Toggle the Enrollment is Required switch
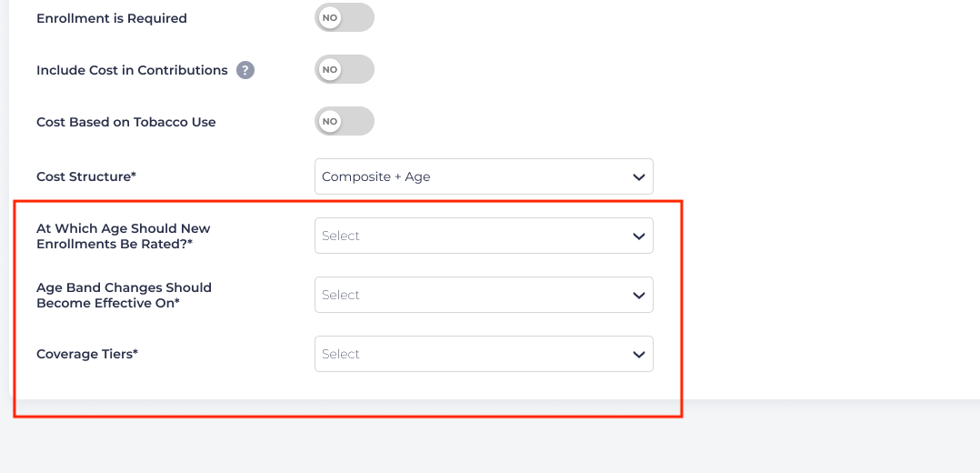Screen dimensions: 980x473 click(x=345, y=18)
